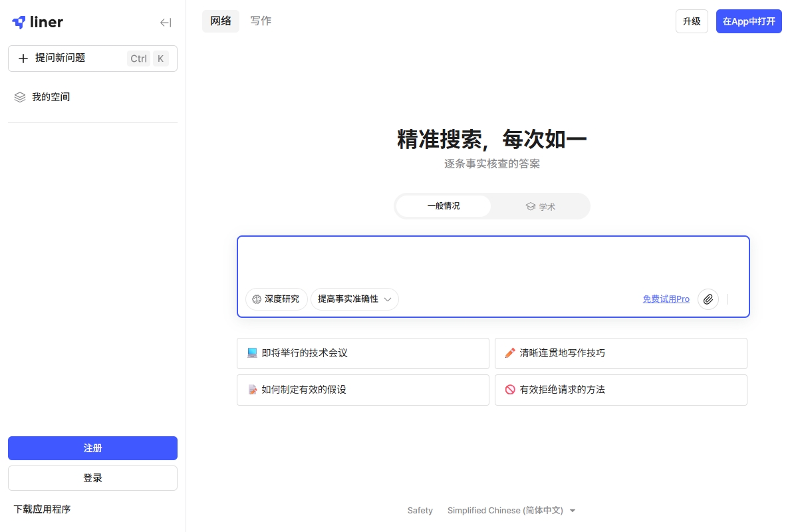Toggle 深度研究 deep research mode

277,299
